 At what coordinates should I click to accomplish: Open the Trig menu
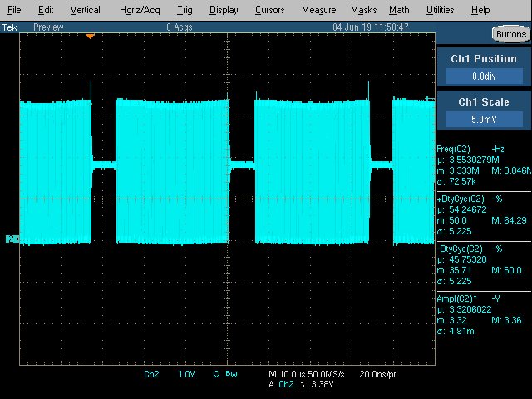click(185, 10)
